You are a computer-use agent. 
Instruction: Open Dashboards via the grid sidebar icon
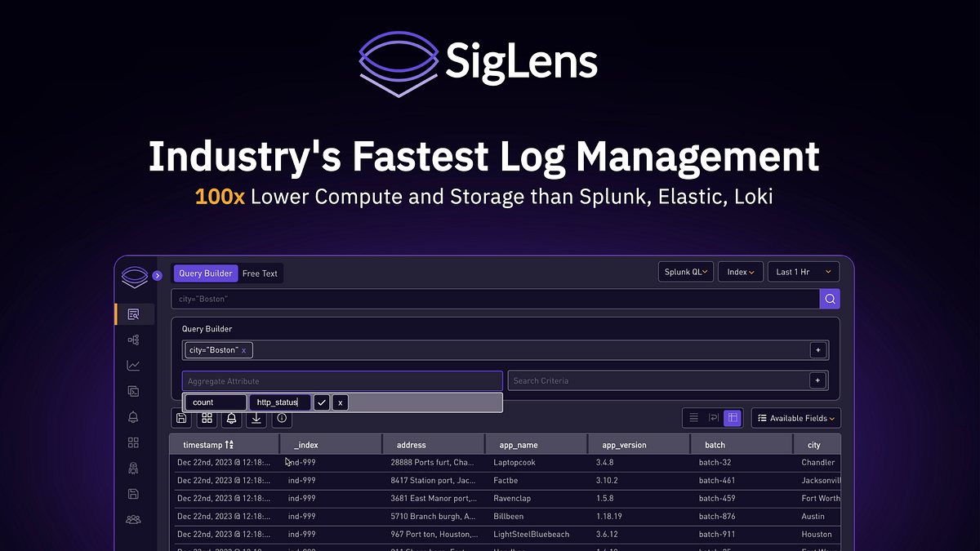pos(133,442)
